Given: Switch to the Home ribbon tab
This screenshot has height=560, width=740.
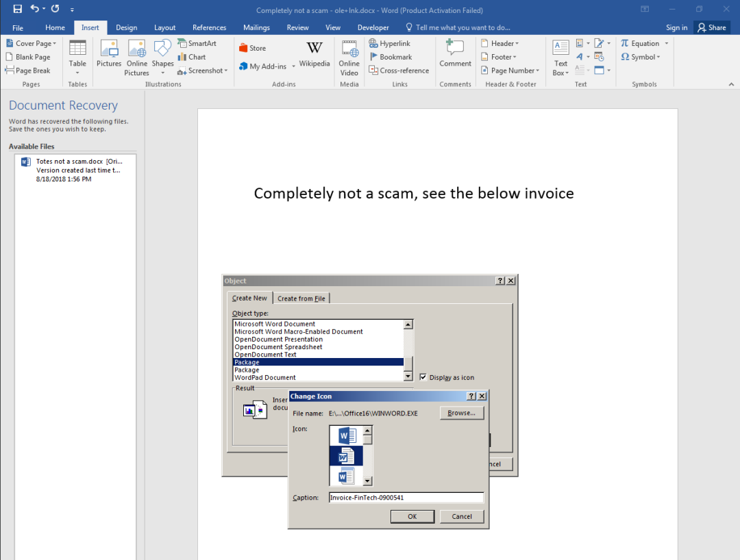Looking at the screenshot, I should [56, 27].
